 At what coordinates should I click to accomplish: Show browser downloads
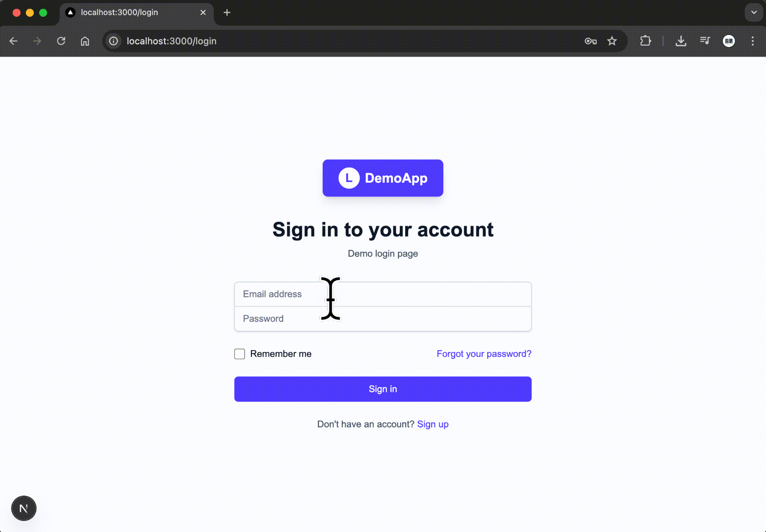click(x=681, y=41)
